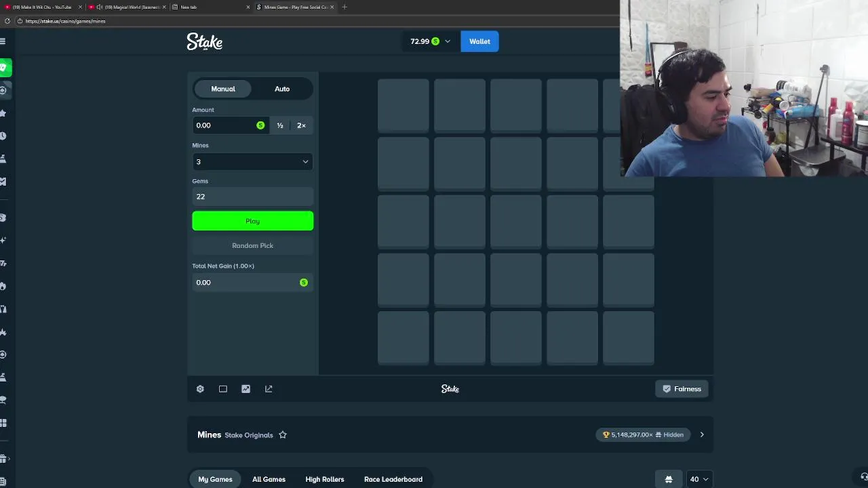Open support headset icon at bottom right
868x488 pixels.
(864, 476)
